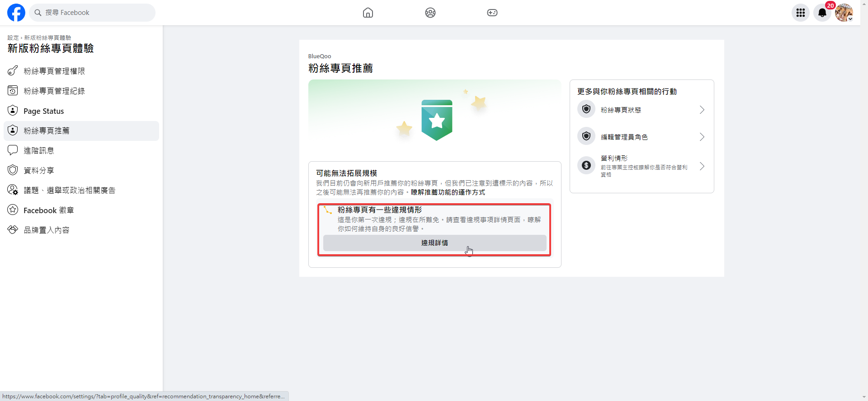Open the nine-dot menu grid icon
The height and width of the screenshot is (401, 868).
tap(801, 13)
